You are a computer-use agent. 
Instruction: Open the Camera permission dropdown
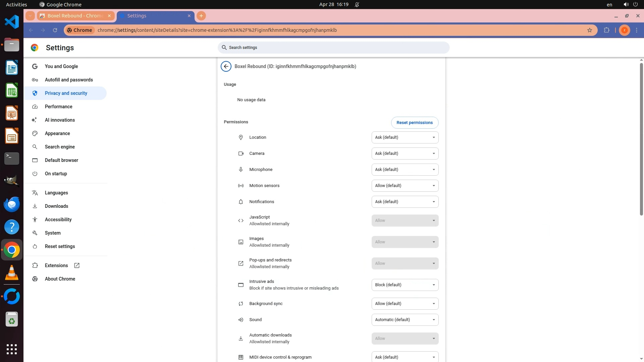pos(405,154)
